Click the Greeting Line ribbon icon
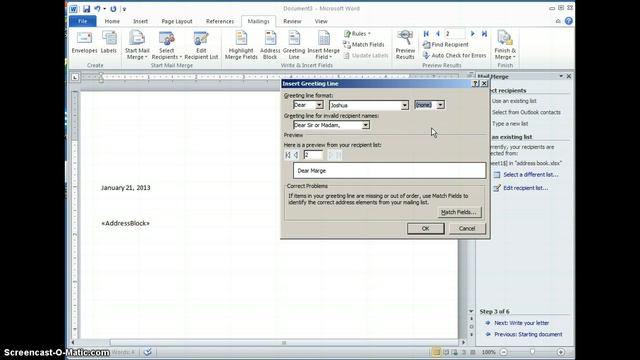The width and height of the screenshot is (640, 360). (x=294, y=45)
